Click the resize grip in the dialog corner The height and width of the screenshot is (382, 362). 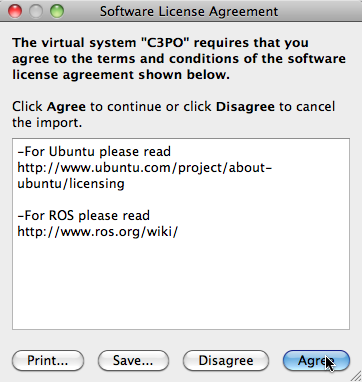(356, 376)
